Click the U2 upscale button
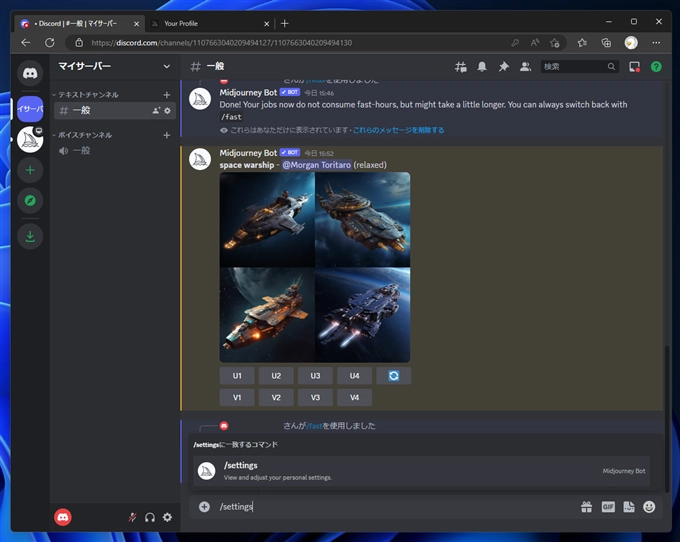This screenshot has width=680, height=542. pos(276,375)
